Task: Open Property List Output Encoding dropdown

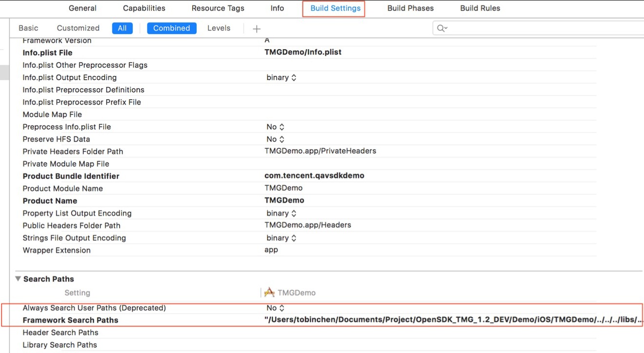Action: (x=281, y=213)
